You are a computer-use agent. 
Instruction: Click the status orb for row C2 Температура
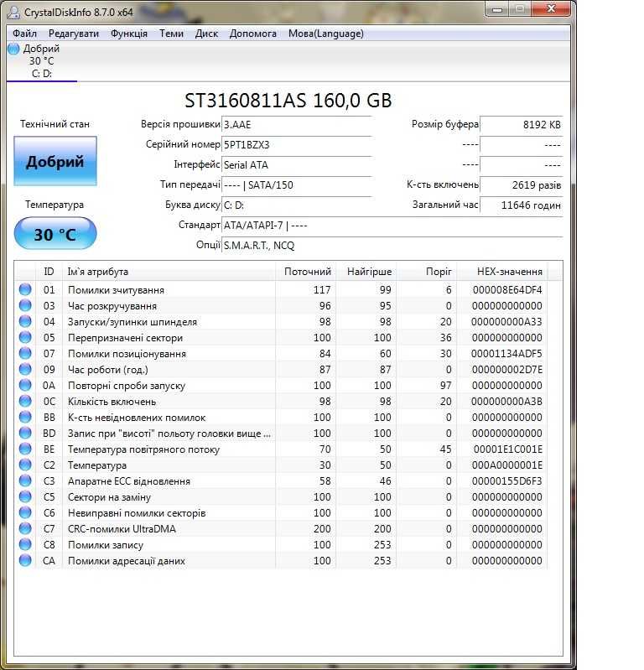25,465
